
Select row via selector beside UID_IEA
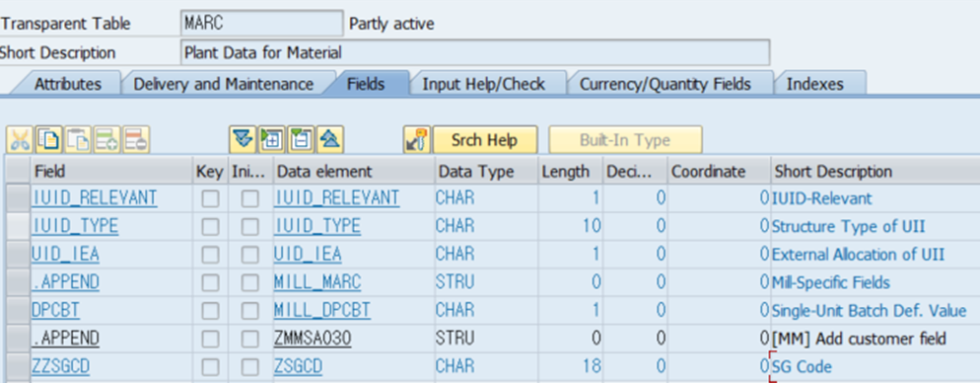(x=18, y=255)
